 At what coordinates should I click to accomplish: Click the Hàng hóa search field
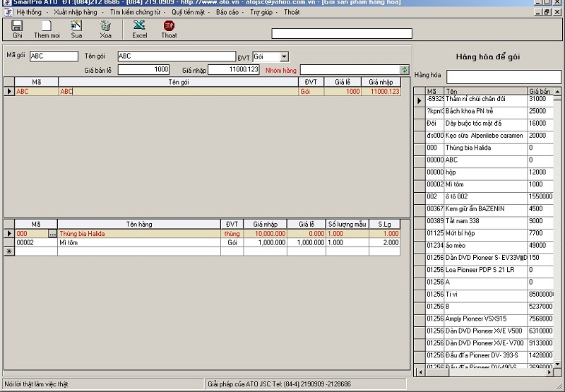[x=504, y=77]
